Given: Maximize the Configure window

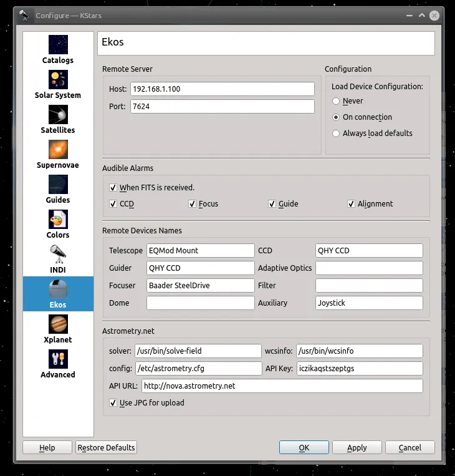Looking at the screenshot, I should click(x=422, y=15).
